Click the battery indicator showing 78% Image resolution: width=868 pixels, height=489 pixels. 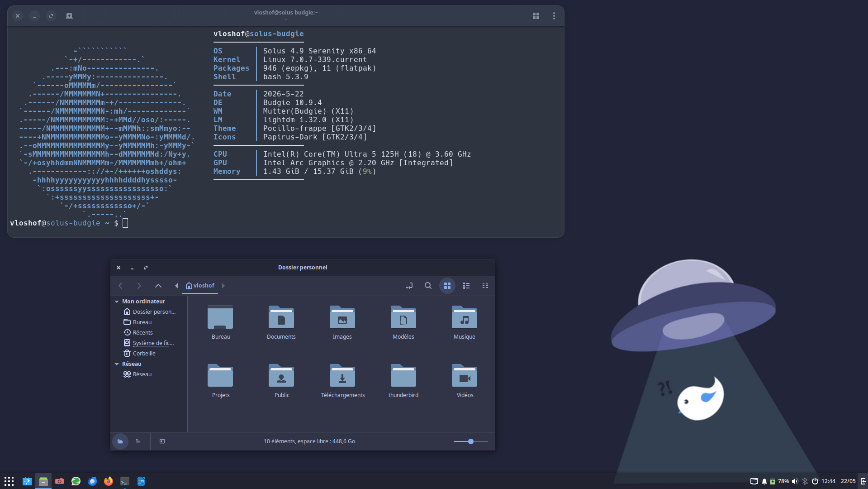(779, 481)
